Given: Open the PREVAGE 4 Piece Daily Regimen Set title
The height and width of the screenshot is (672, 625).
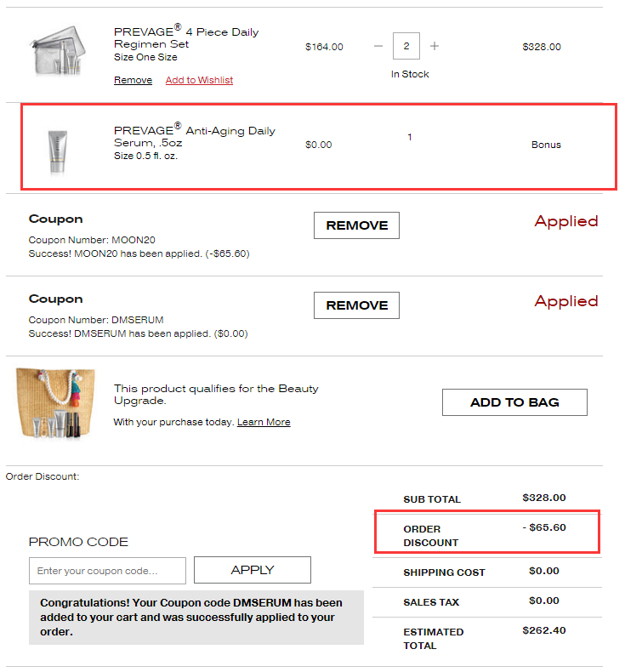Looking at the screenshot, I should [186, 37].
